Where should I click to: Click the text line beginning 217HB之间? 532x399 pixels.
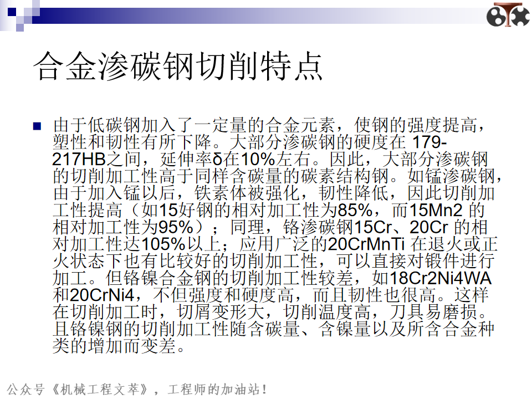(x=270, y=159)
